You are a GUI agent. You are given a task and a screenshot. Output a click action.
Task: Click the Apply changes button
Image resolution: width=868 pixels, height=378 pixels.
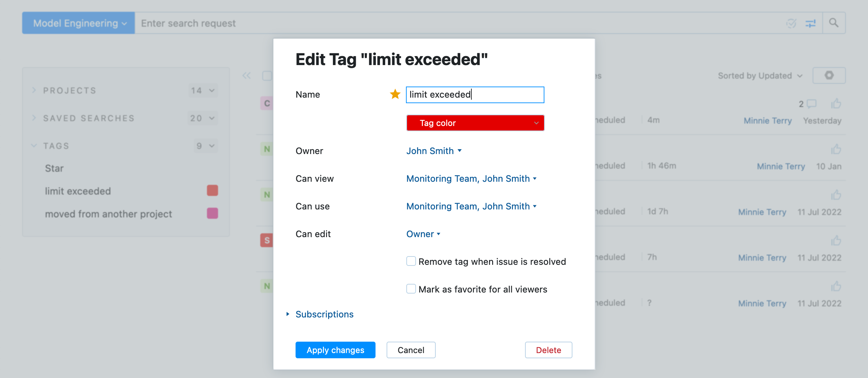[335, 350]
